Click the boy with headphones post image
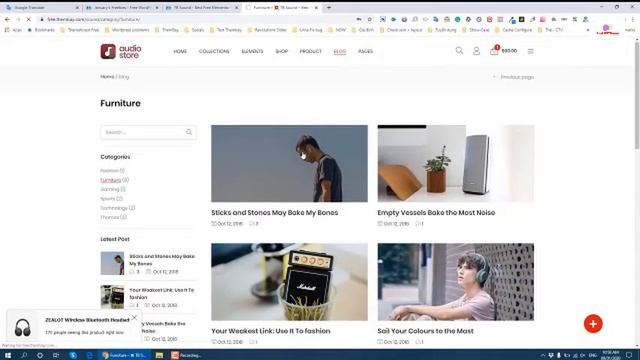Screen dimensions: 640x360 (456, 282)
